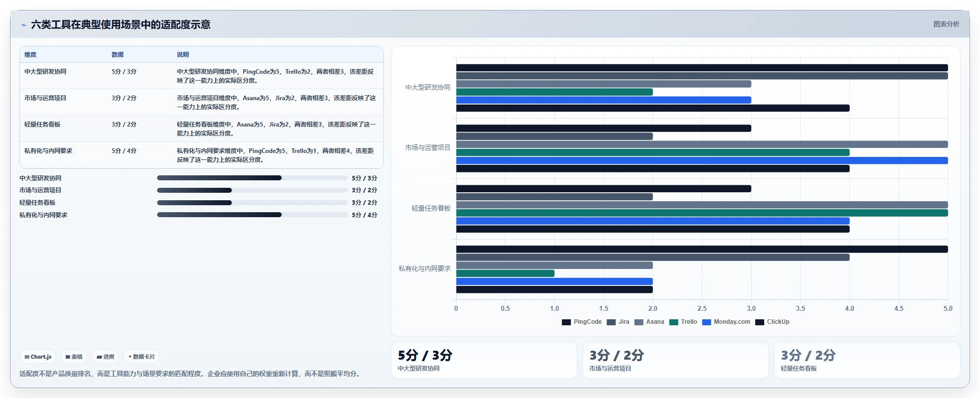Toggle ClickUp legend entry in chart
Image resolution: width=980 pixels, height=398 pixels.
tap(772, 322)
